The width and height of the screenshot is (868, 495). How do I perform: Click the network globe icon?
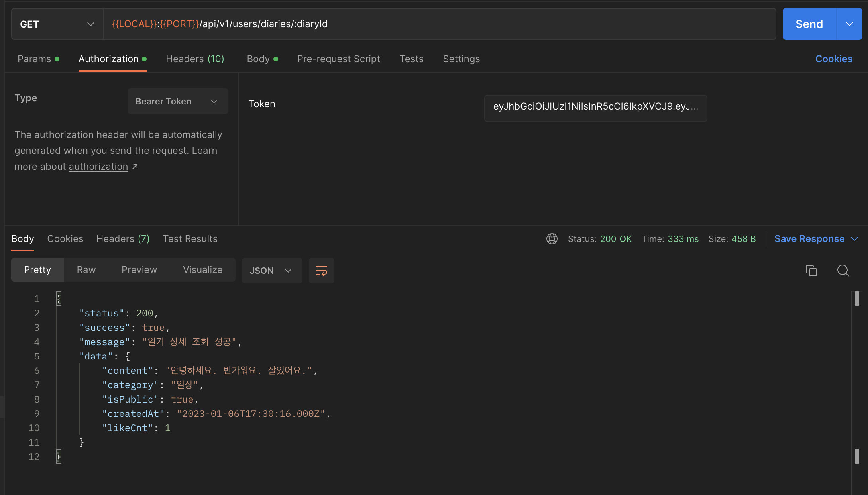[x=552, y=239]
